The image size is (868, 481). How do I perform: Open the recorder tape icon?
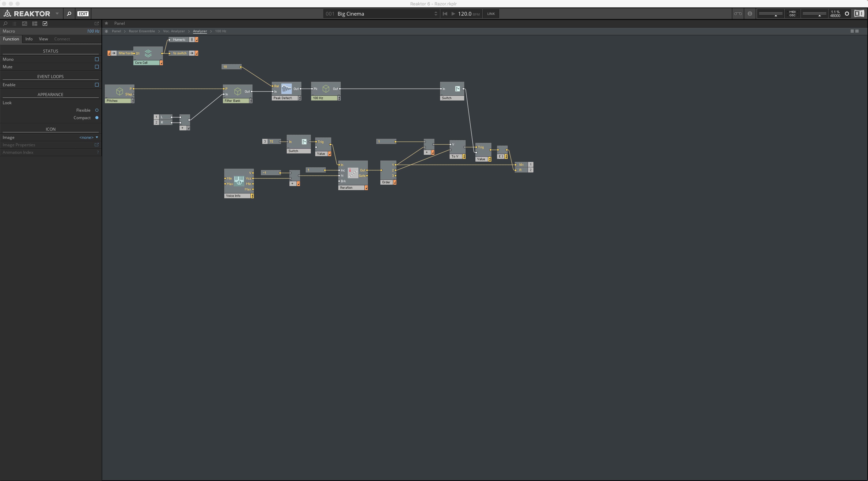(738, 14)
